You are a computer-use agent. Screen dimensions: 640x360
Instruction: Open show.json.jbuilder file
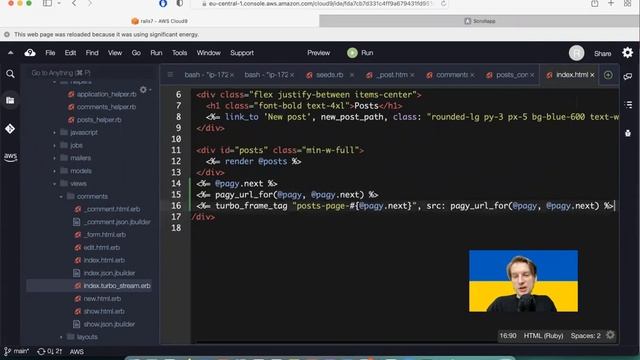[109, 324]
